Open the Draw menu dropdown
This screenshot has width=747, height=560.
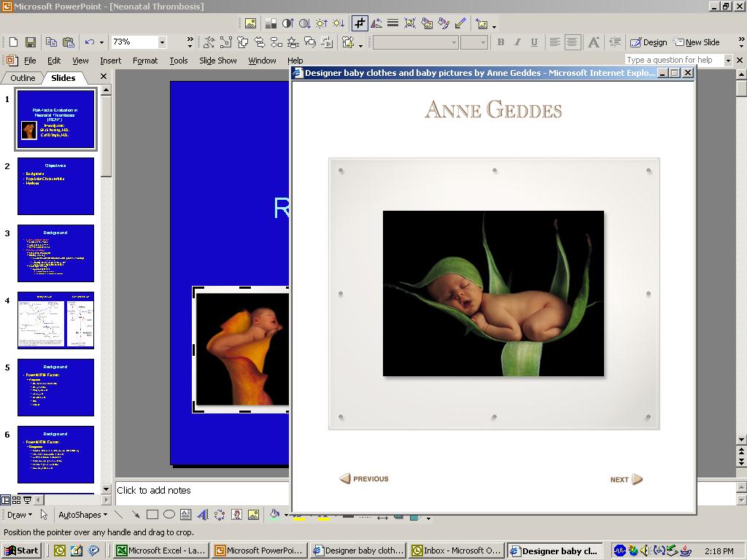(20, 515)
